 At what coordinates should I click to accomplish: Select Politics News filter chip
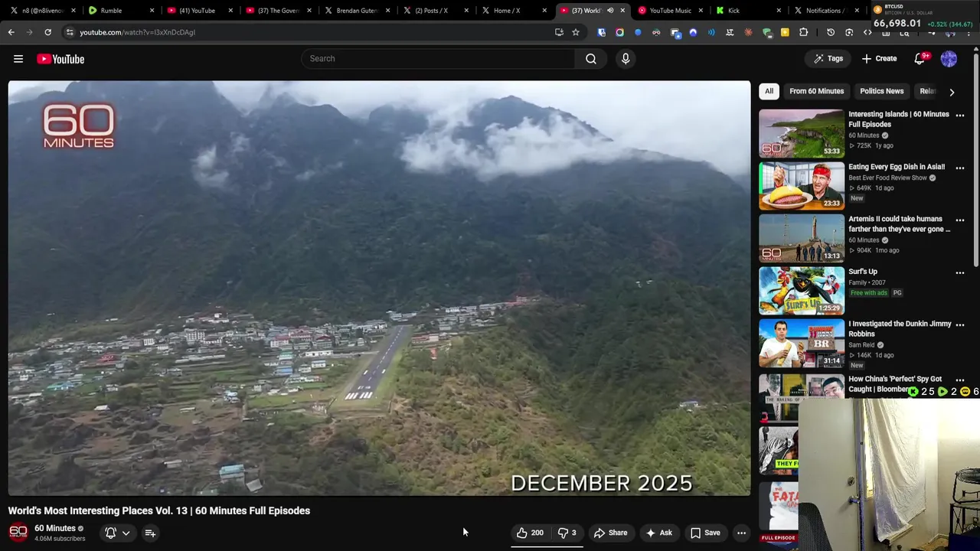coord(881,91)
